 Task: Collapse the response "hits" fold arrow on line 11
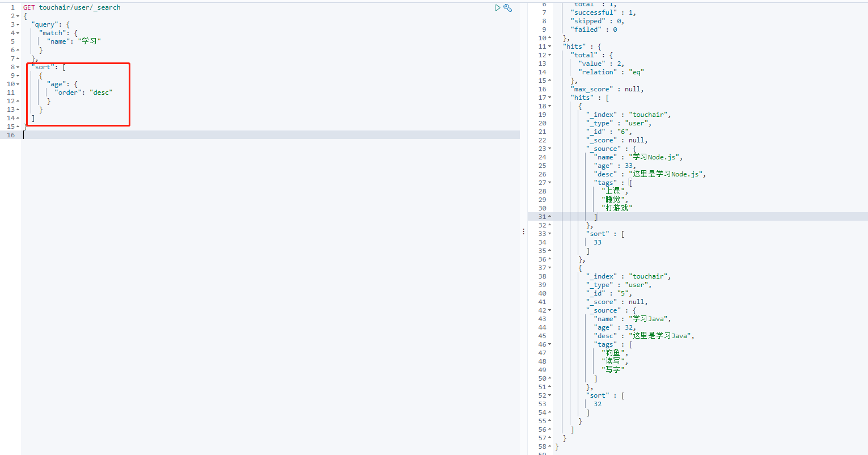pyautogui.click(x=549, y=47)
